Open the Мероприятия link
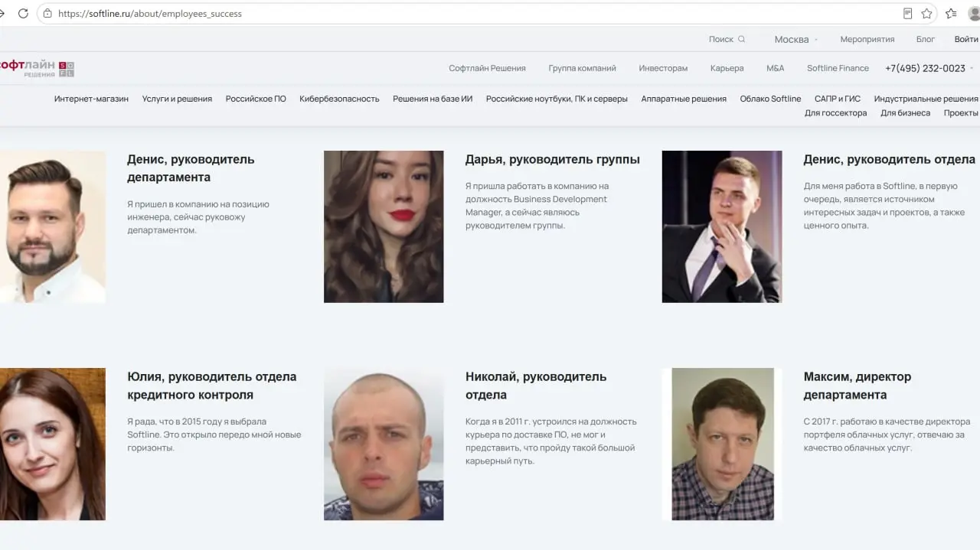Image resolution: width=980 pixels, height=550 pixels. [867, 39]
